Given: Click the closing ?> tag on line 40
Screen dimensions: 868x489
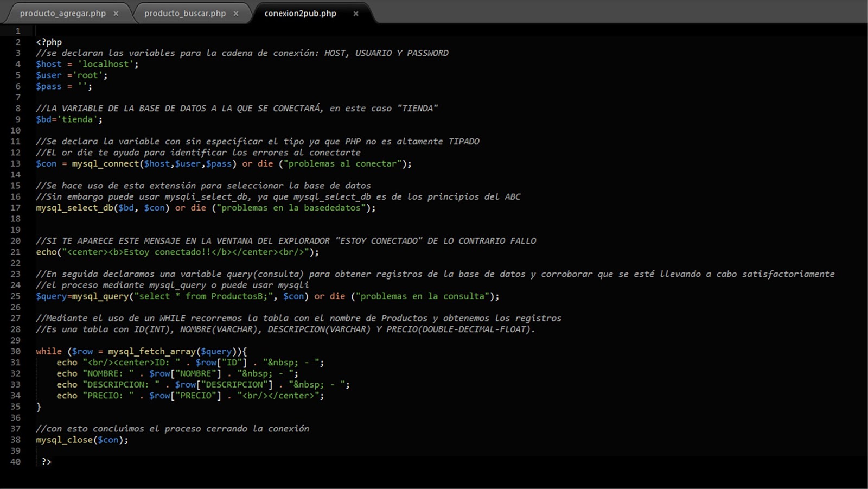Looking at the screenshot, I should click(x=44, y=462).
